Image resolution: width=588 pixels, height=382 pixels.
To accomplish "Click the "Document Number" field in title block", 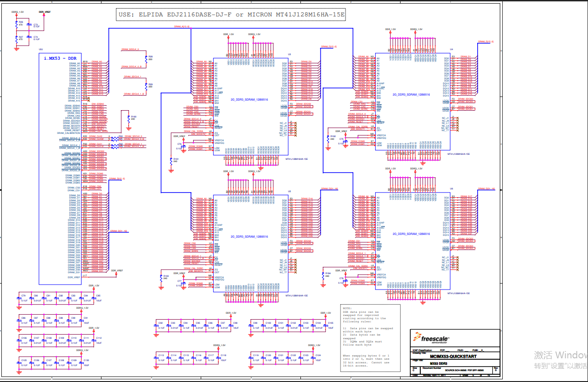I will click(432, 368).
